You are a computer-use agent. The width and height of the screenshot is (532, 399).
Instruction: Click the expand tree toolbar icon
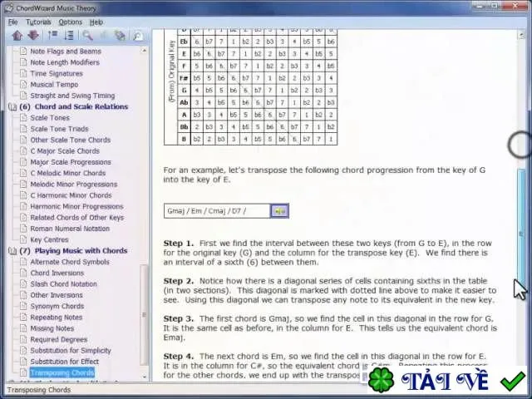tap(69, 35)
